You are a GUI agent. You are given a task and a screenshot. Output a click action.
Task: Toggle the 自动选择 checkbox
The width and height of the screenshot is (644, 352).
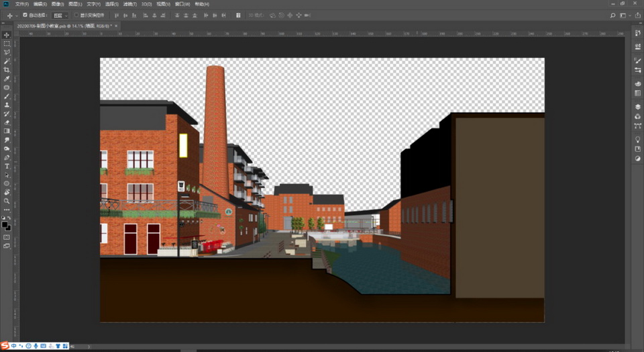coord(25,15)
